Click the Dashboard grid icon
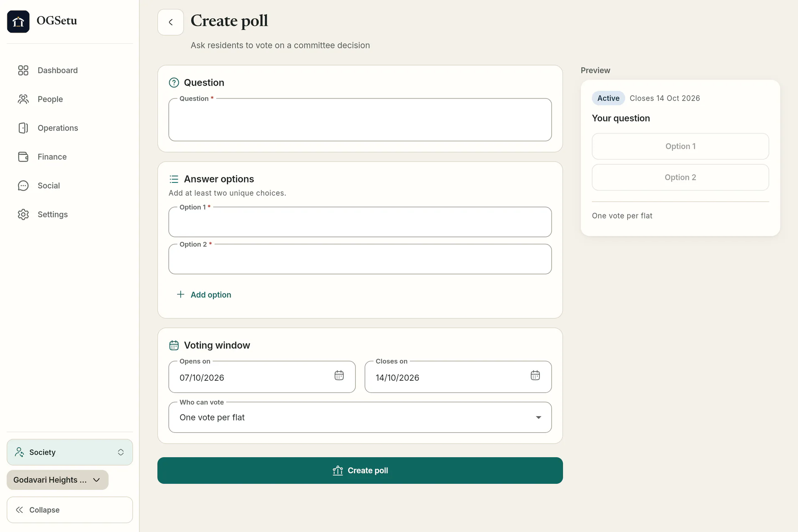Image resolution: width=798 pixels, height=532 pixels. pyautogui.click(x=23, y=70)
